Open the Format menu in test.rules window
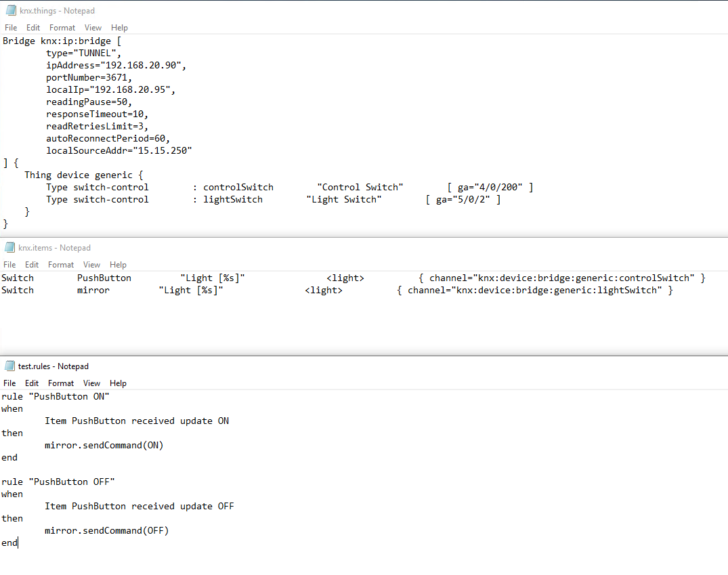Screen dimensions: 728x575 coord(61,383)
